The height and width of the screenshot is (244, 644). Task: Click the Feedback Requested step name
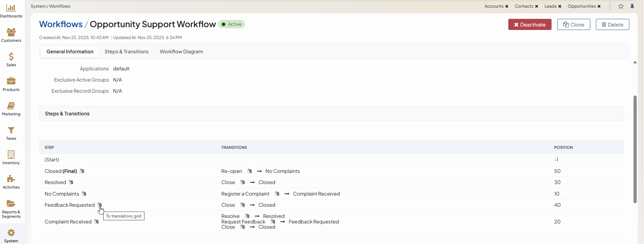(x=69, y=205)
